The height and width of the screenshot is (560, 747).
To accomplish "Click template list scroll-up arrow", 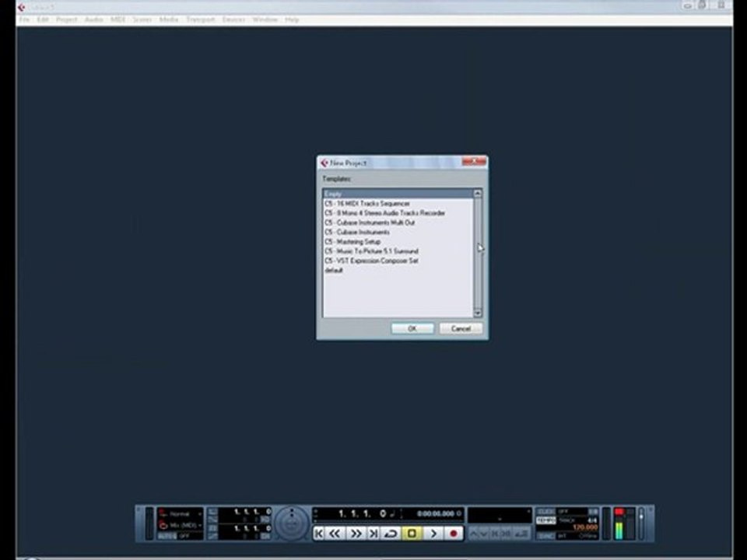I will (477, 194).
